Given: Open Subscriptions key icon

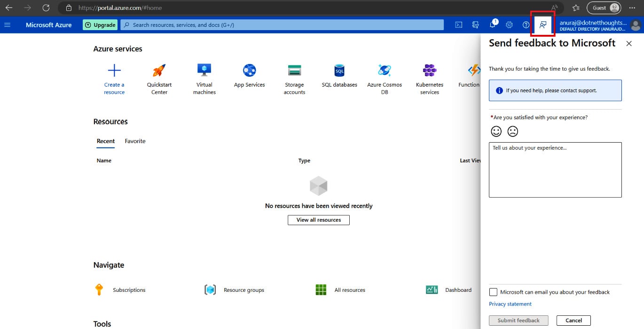Looking at the screenshot, I should click(99, 289).
